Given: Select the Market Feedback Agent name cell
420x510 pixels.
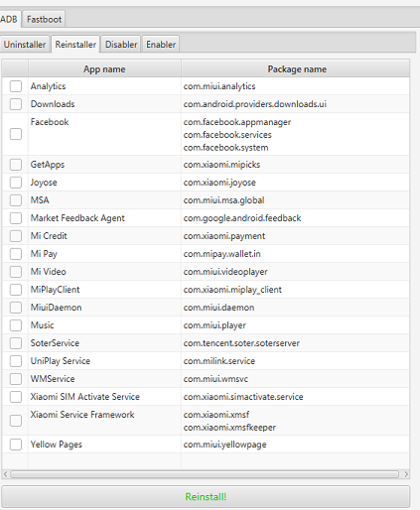Looking at the screenshot, I should pyautogui.click(x=104, y=218).
